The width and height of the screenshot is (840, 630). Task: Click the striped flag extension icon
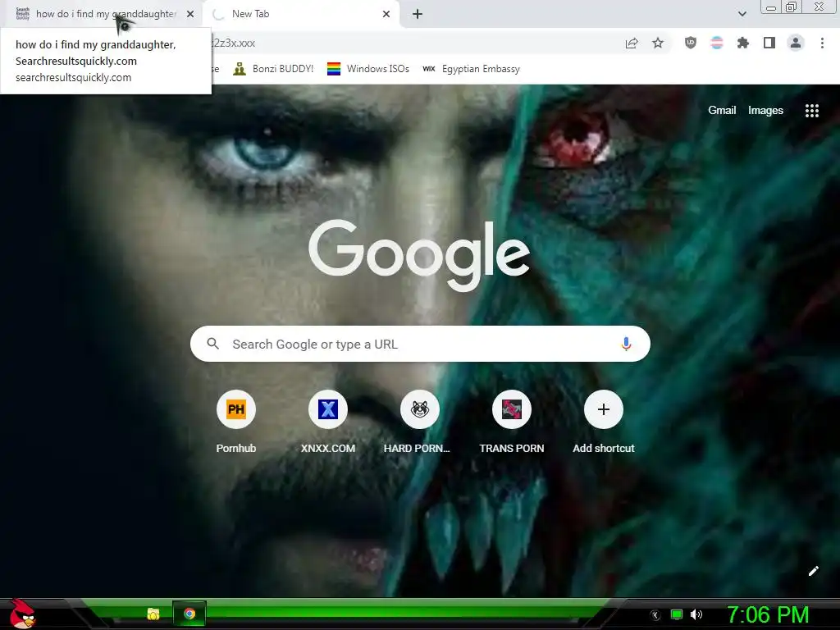pyautogui.click(x=717, y=43)
